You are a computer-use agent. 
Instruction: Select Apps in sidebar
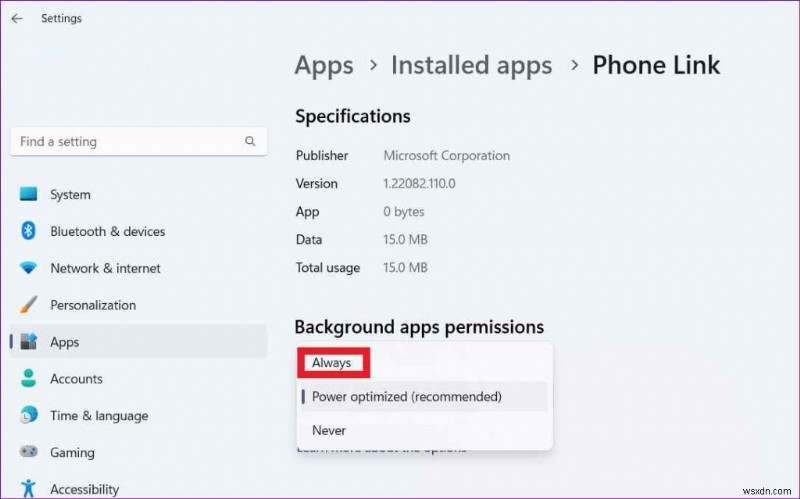pyautogui.click(x=138, y=341)
